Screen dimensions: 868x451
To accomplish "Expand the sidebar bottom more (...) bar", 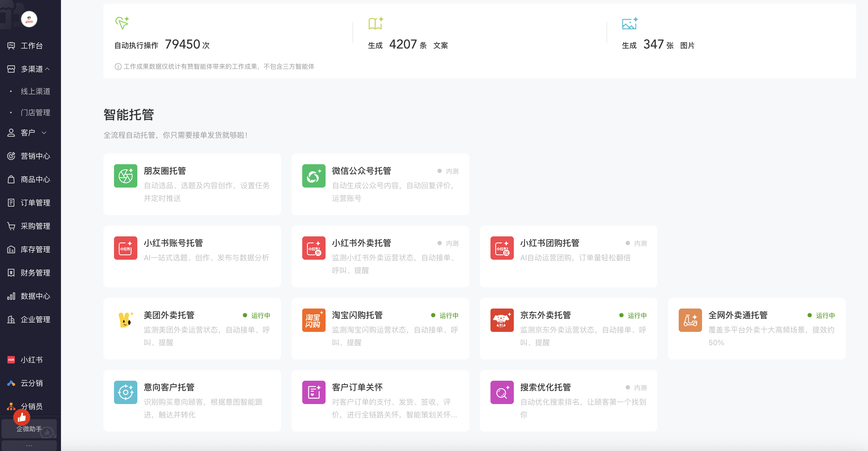I will (x=29, y=446).
